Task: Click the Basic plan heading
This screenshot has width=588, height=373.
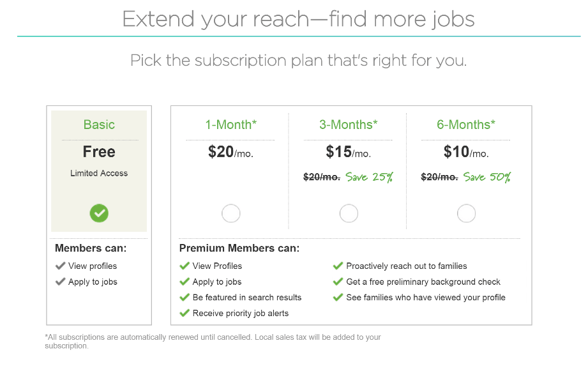Action: pos(99,125)
